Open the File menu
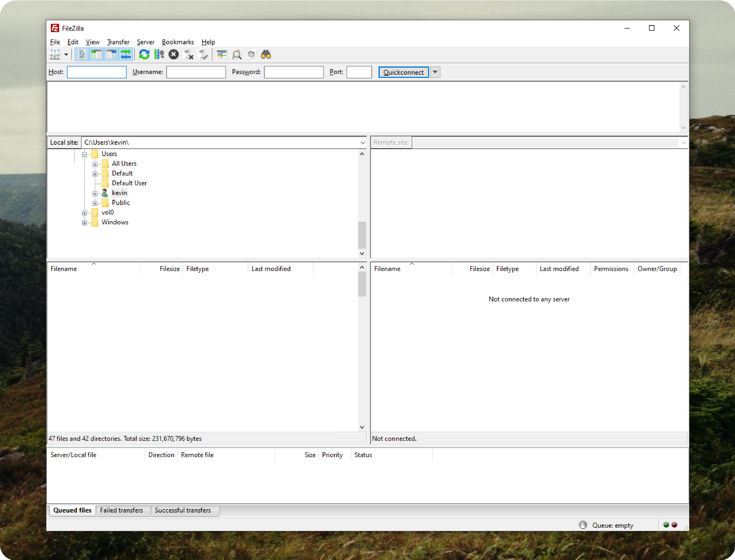 pos(55,42)
